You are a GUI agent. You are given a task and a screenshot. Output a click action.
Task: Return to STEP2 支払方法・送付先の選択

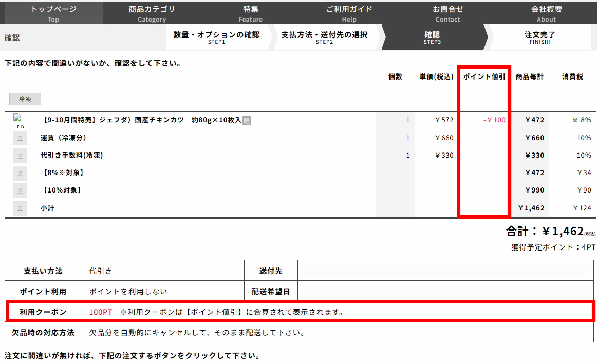click(x=324, y=37)
